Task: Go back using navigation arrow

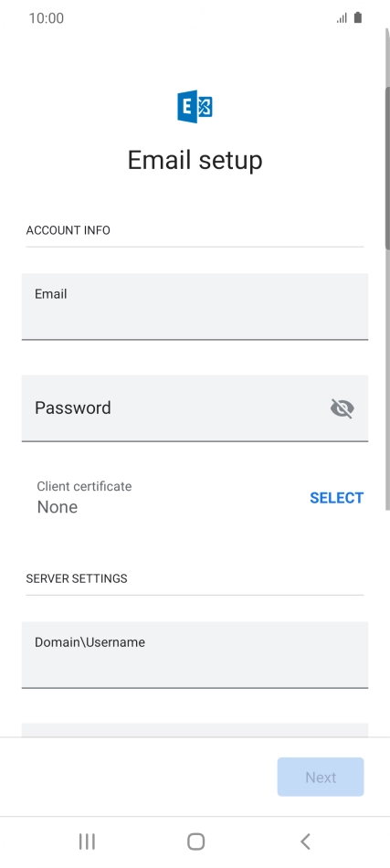Action: [x=305, y=842]
